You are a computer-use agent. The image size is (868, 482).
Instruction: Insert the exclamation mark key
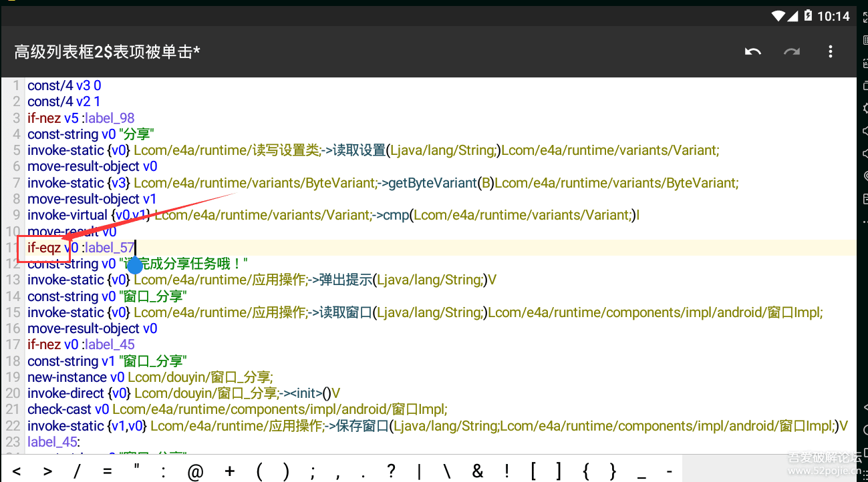507,472
